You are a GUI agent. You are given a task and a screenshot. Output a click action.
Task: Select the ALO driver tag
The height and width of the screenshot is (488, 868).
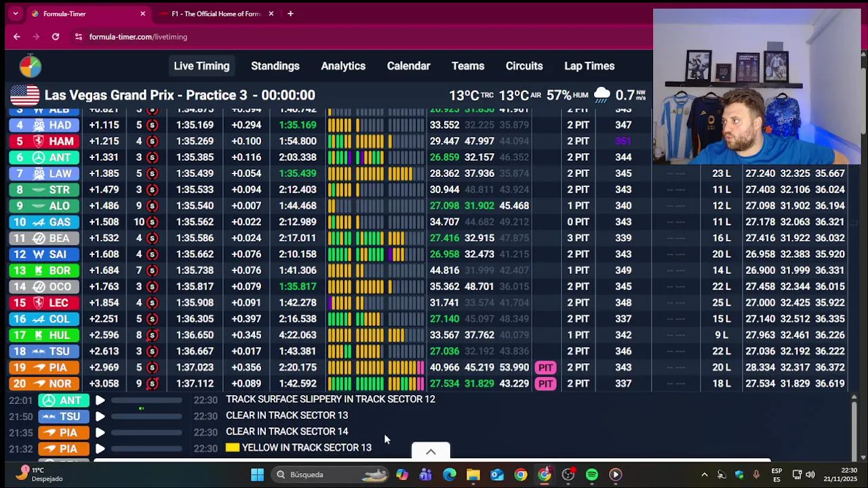pyautogui.click(x=43, y=205)
